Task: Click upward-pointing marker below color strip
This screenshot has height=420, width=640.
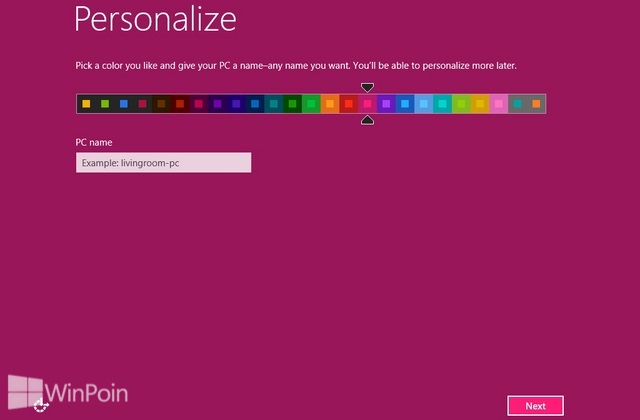Action: click(x=367, y=120)
